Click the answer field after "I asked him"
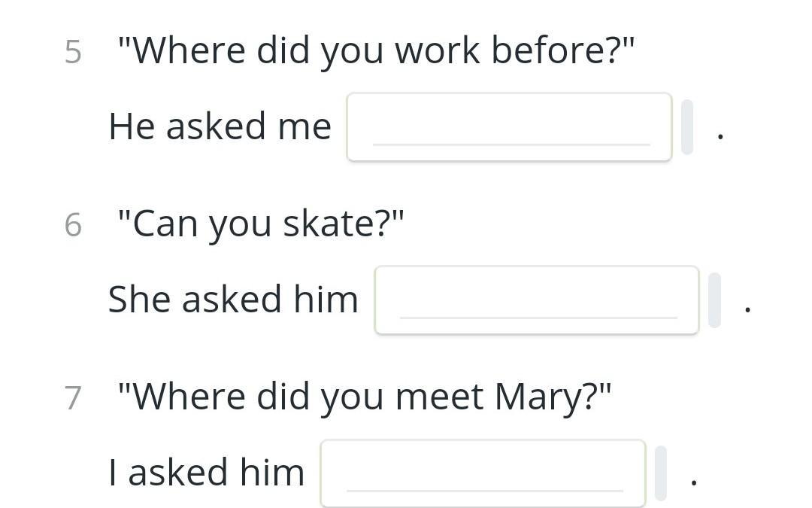This screenshot has height=508, width=812. click(x=483, y=473)
